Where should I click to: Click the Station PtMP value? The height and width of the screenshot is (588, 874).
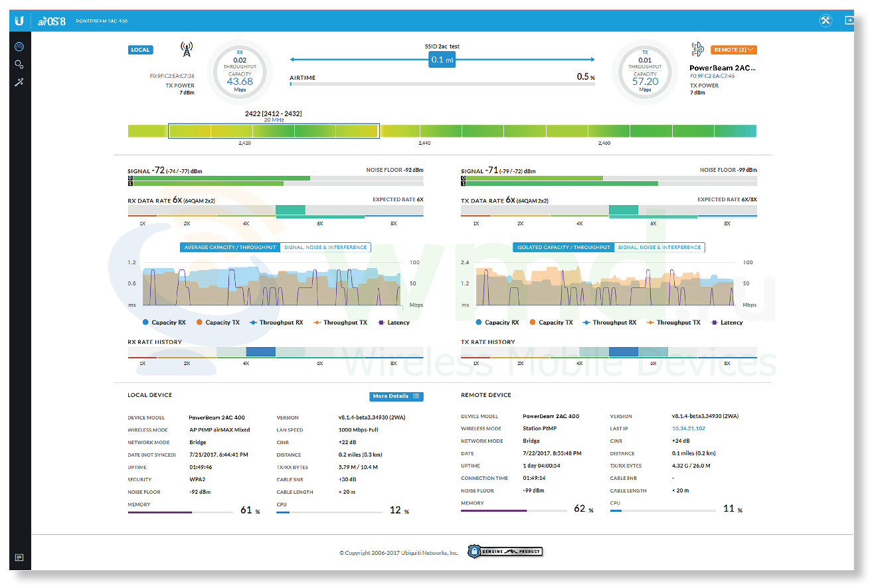540,429
